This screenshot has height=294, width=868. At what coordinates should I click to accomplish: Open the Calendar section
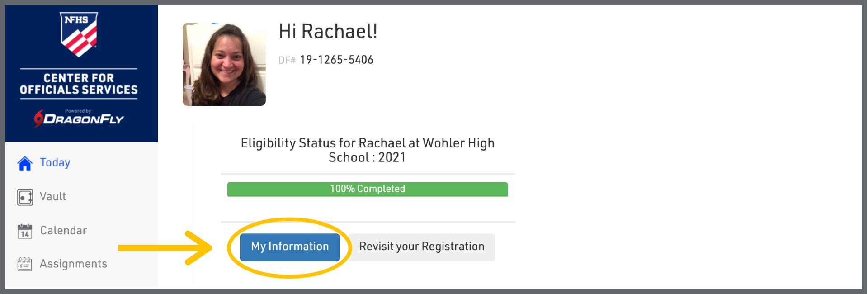pyautogui.click(x=63, y=231)
